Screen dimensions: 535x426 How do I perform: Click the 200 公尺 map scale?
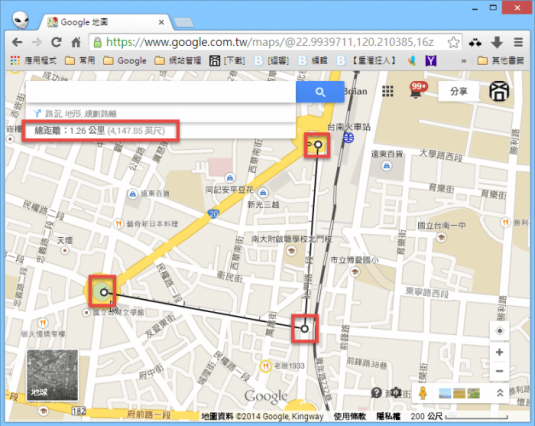459,416
